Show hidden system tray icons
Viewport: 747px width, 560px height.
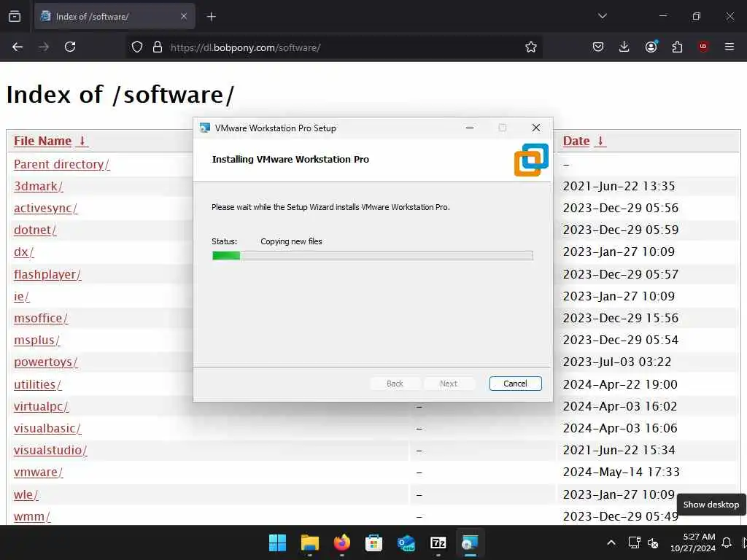coord(611,542)
